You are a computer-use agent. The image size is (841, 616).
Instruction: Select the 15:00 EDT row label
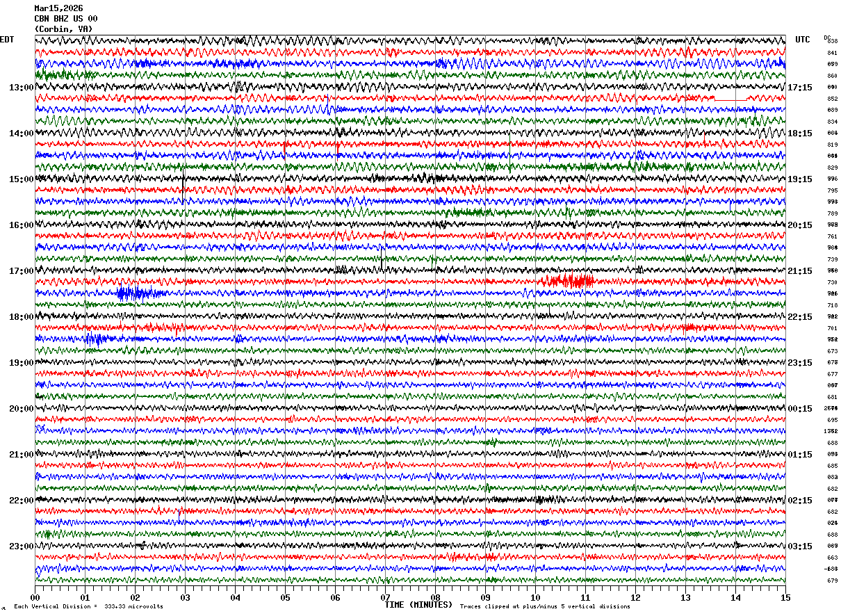click(x=22, y=179)
